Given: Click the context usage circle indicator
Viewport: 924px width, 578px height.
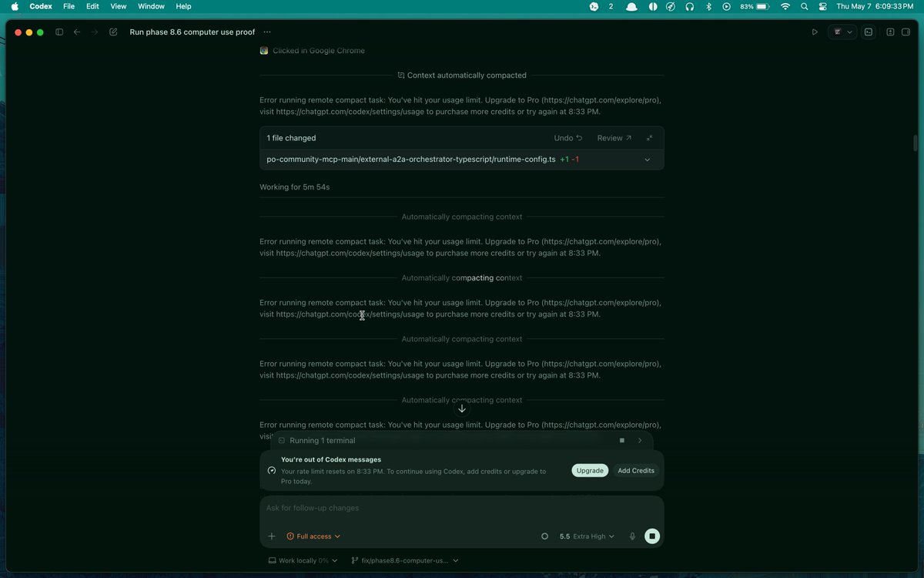Looking at the screenshot, I should tap(545, 536).
